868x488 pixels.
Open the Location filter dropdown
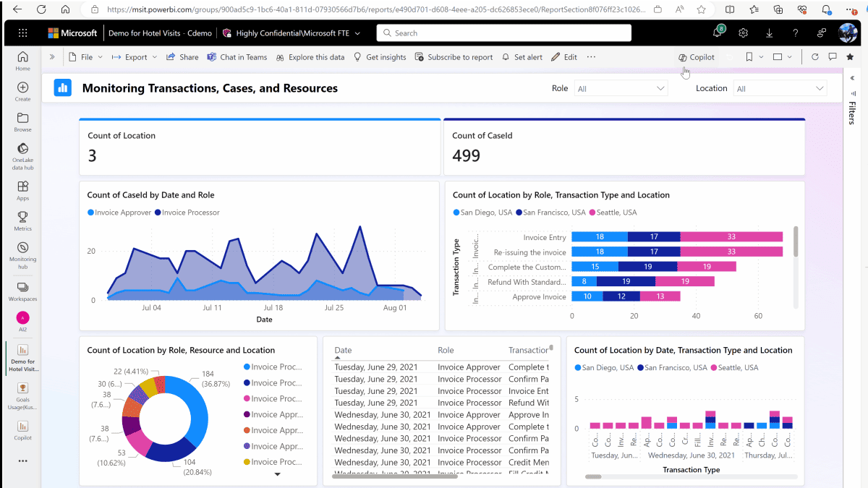tap(780, 87)
